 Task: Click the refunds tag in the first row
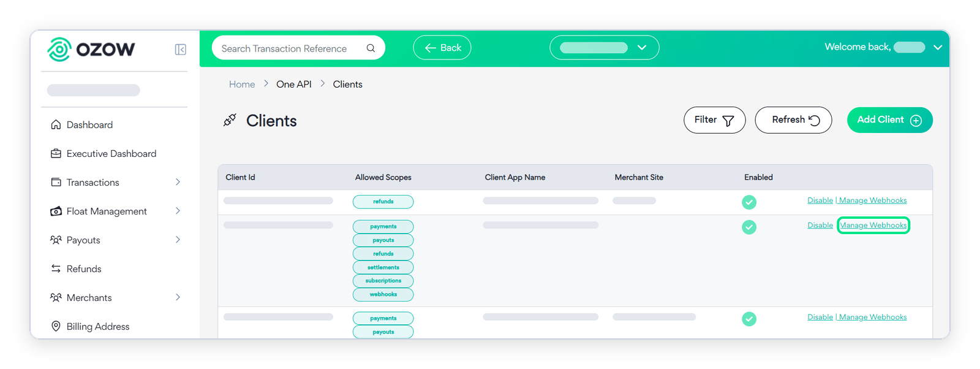(x=383, y=202)
